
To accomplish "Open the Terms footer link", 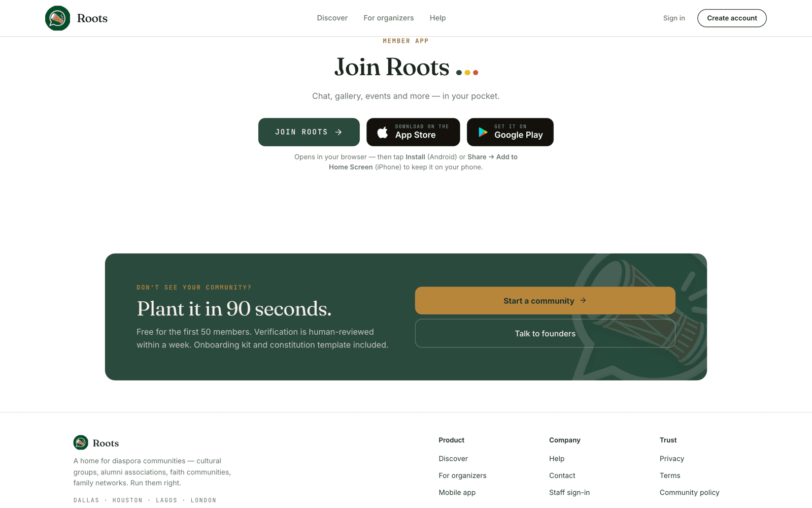I will pos(670,475).
